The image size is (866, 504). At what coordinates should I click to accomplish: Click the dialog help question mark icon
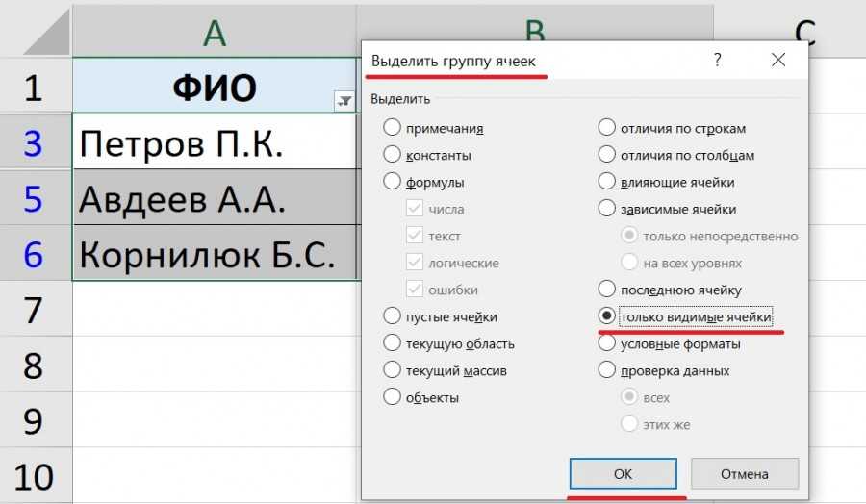[x=717, y=60]
